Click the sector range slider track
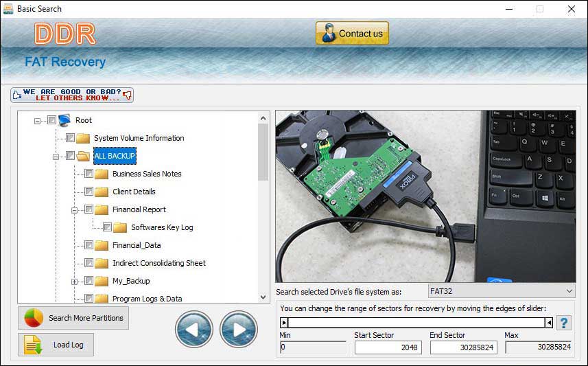 click(416, 323)
